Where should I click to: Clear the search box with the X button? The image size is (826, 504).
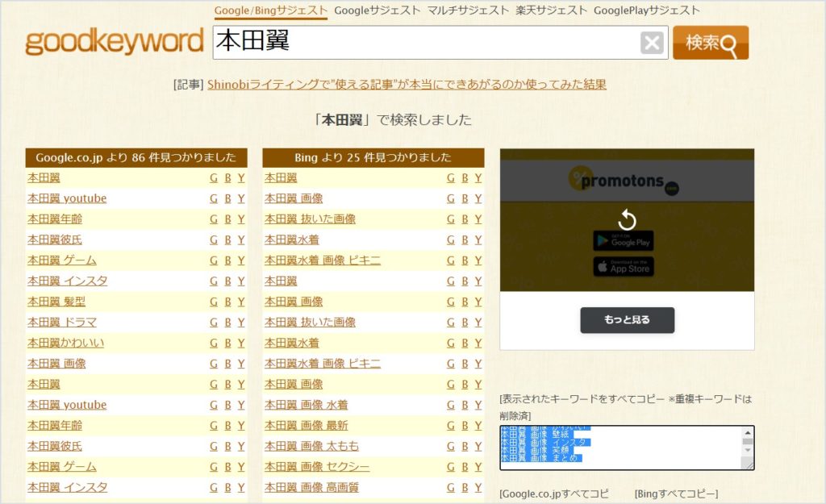click(x=652, y=43)
